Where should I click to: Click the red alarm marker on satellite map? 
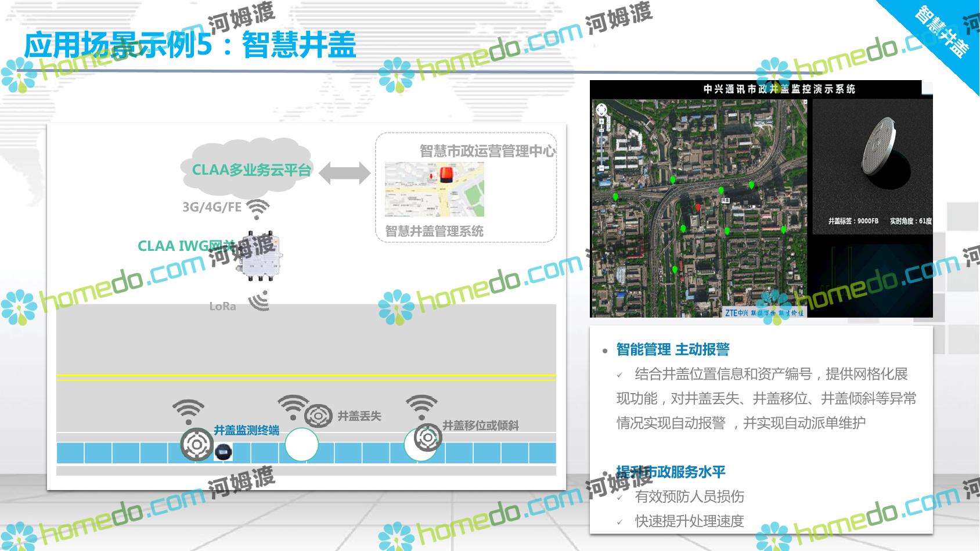[x=698, y=207]
